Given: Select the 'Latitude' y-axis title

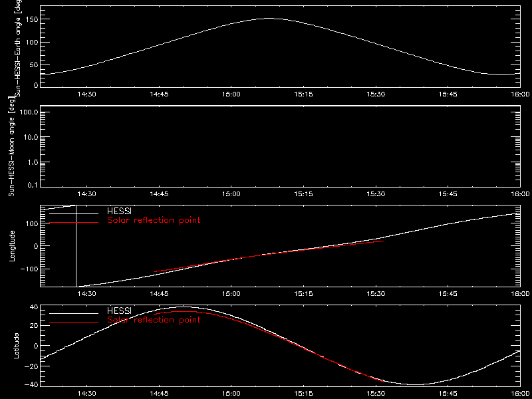Looking at the screenshot, I should (x=15, y=346).
